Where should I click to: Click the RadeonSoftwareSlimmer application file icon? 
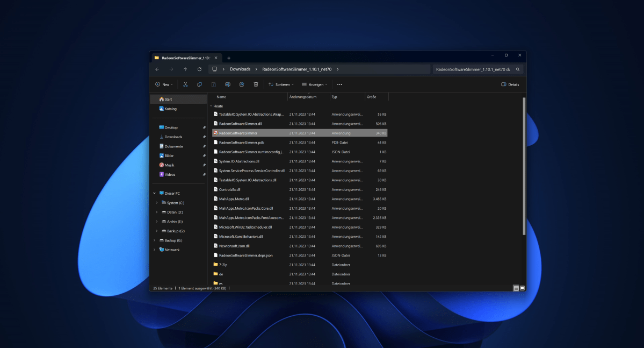pyautogui.click(x=215, y=133)
